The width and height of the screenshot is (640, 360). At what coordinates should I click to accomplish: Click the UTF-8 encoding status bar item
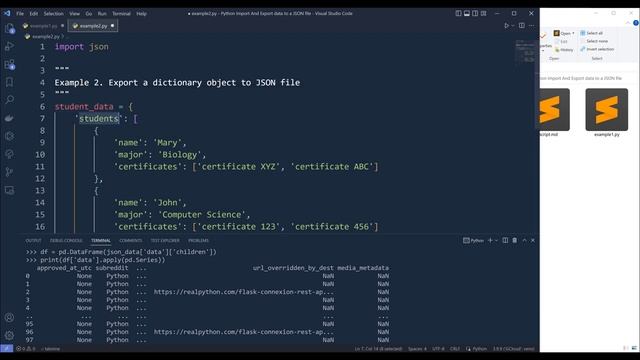[x=438, y=349]
